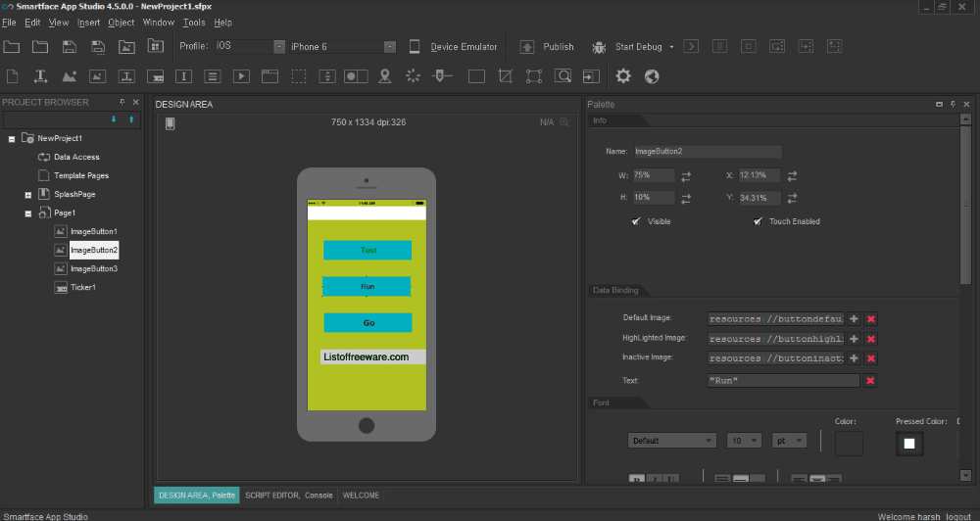Open the Default font family dropdown
This screenshot has height=521, width=980.
coord(672,441)
